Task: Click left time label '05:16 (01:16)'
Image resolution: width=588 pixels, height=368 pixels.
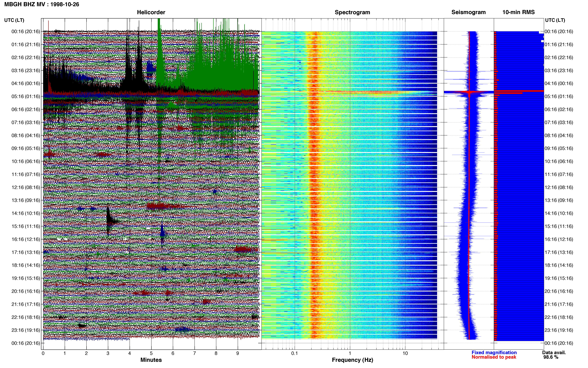Action: [26, 96]
